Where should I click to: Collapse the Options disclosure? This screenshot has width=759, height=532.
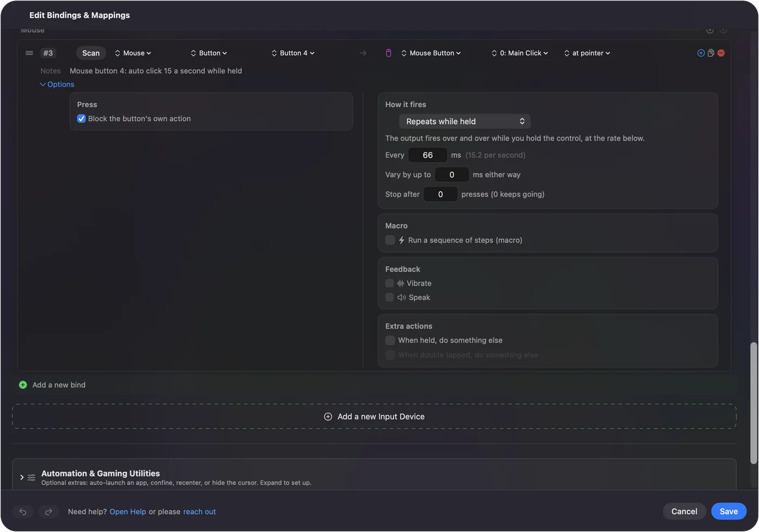[57, 85]
